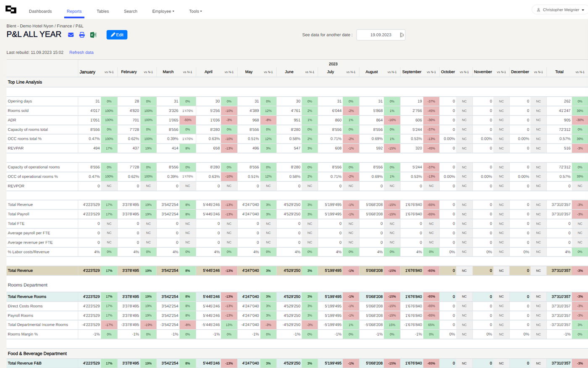Open the Search menu item
The width and height of the screenshot is (588, 368).
(x=131, y=11)
